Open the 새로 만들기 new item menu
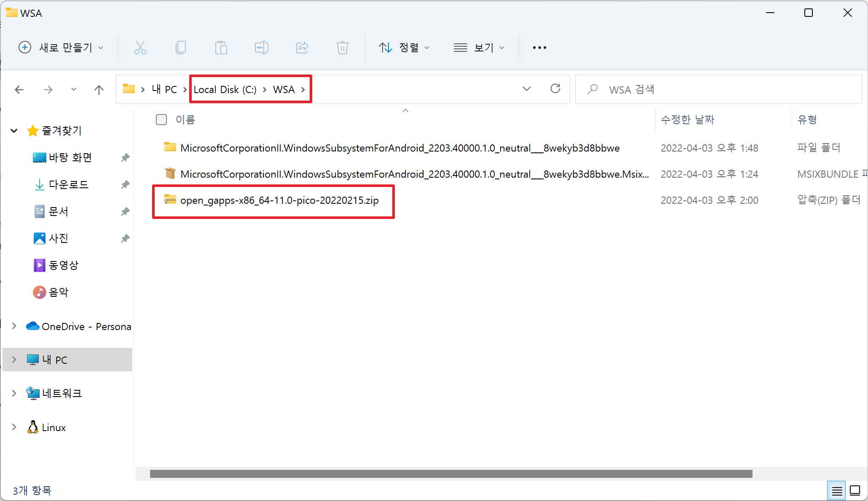Image resolution: width=868 pixels, height=501 pixels. coord(61,48)
